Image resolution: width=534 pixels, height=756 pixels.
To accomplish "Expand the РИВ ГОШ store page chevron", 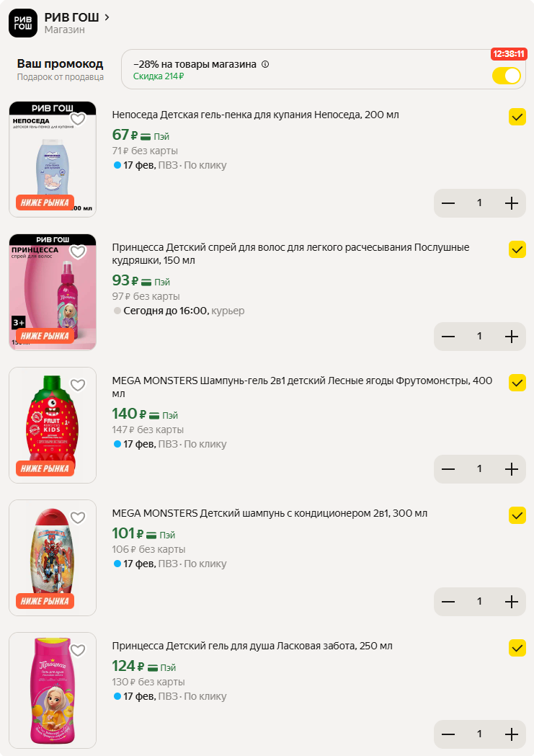I will [107, 17].
